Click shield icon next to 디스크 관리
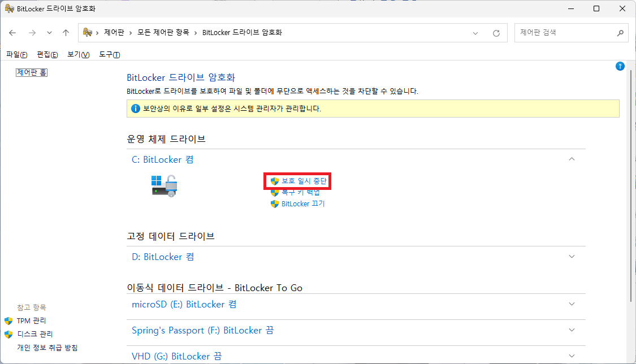Viewport: 636px width, 364px height. (x=8, y=335)
